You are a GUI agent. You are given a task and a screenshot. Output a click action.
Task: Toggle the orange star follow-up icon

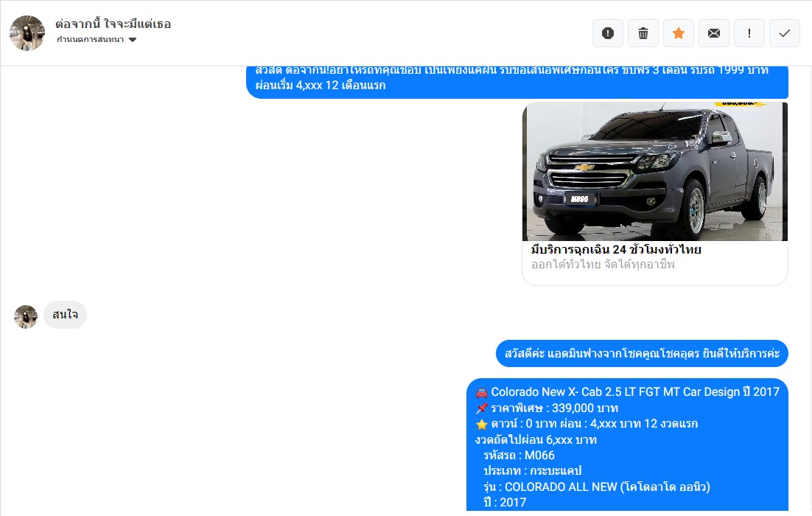coord(679,33)
